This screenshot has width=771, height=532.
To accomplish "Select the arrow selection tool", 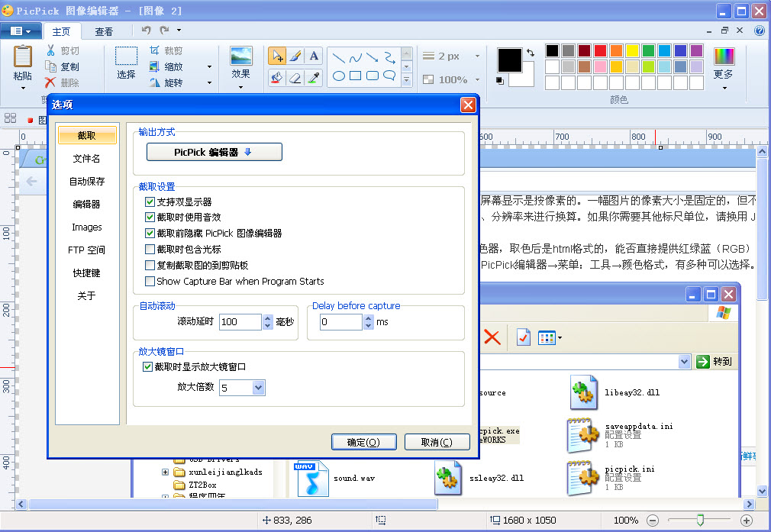I will pyautogui.click(x=277, y=56).
